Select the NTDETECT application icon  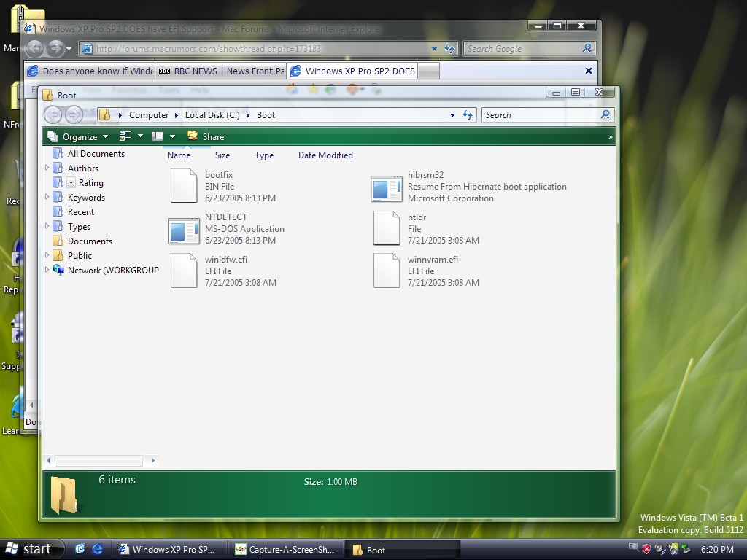pos(184,231)
